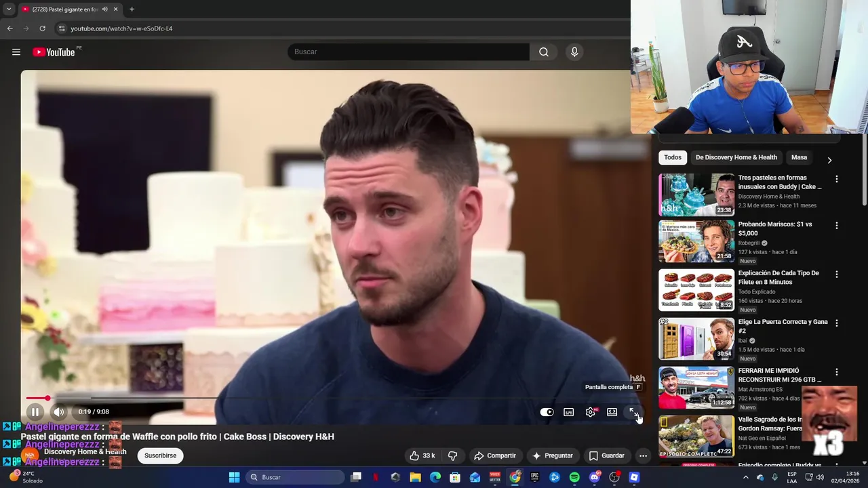Mute the video volume
868x488 pixels.
pyautogui.click(x=59, y=411)
